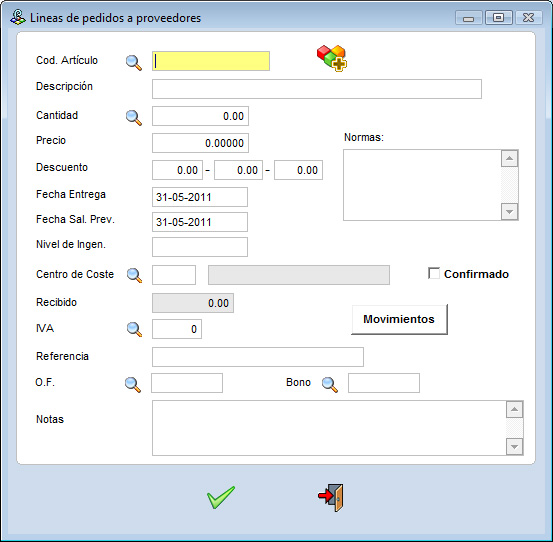Select the Precio input field
553x542 pixels.
(x=200, y=143)
